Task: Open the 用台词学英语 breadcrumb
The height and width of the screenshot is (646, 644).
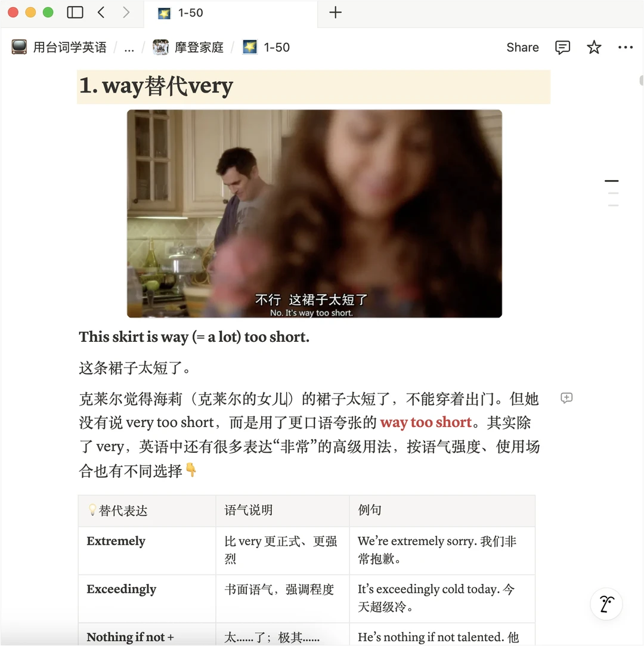Action: [59, 47]
